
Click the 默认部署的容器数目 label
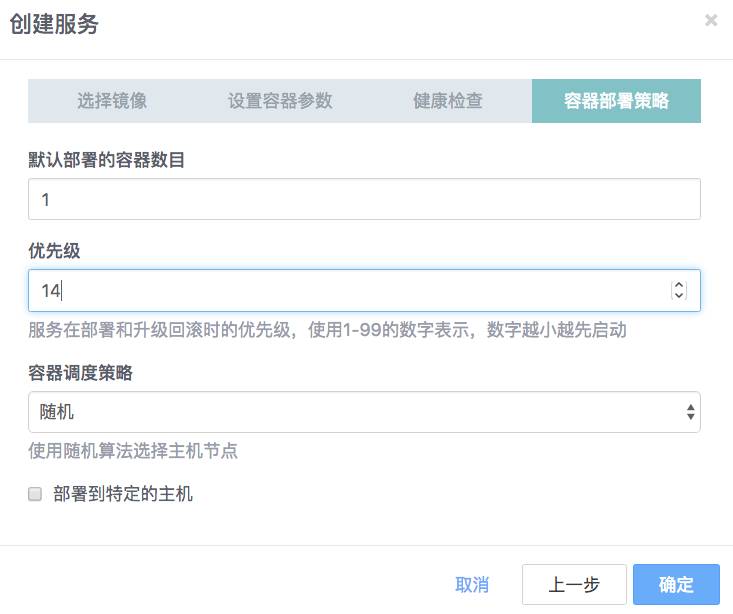107,160
